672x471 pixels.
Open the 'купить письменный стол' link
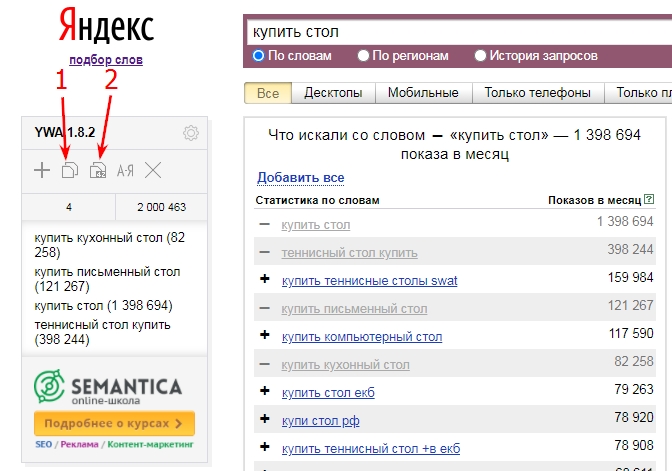coord(354,309)
